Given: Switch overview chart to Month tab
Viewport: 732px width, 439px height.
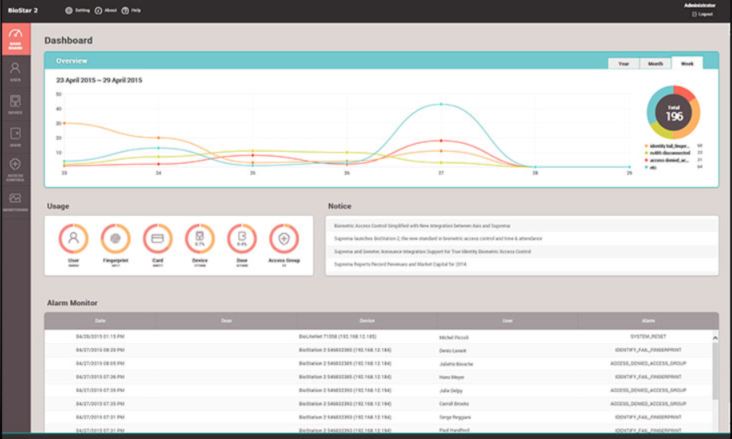Looking at the screenshot, I should coord(655,63).
